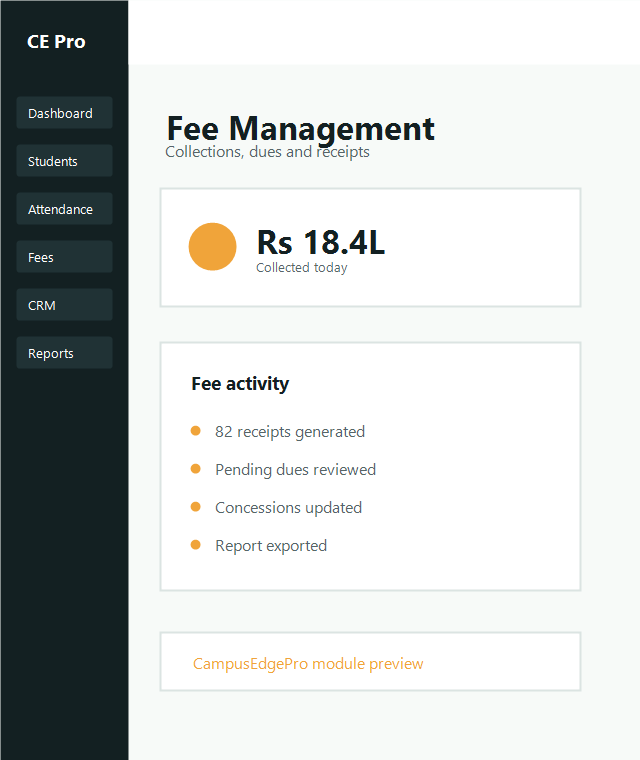Switch to the CRM module
The height and width of the screenshot is (760, 640).
point(64,305)
